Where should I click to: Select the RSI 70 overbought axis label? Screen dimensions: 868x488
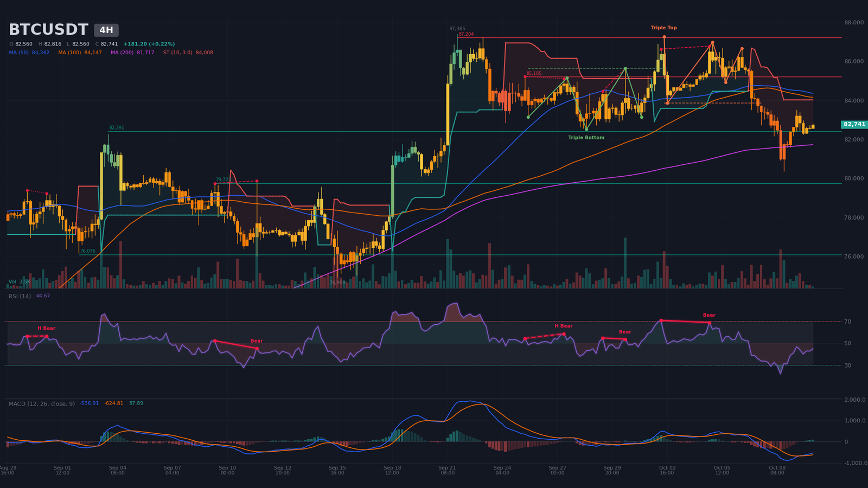coord(847,322)
